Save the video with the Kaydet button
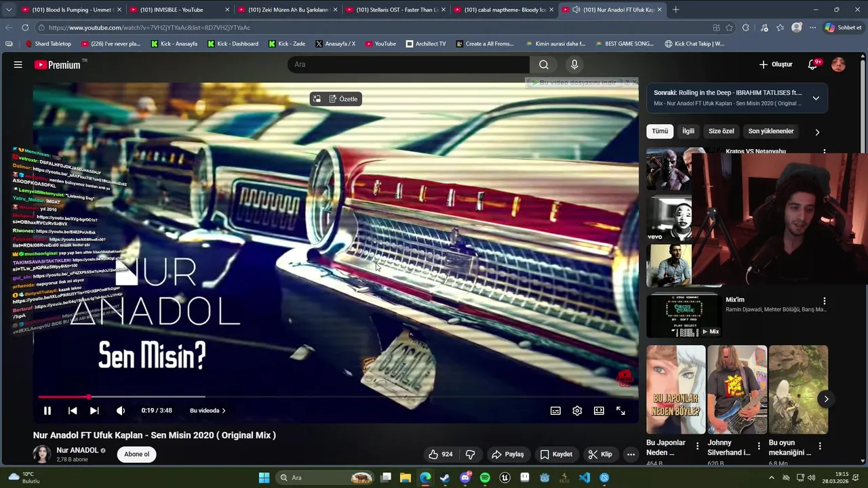The image size is (868, 488). [x=556, y=454]
